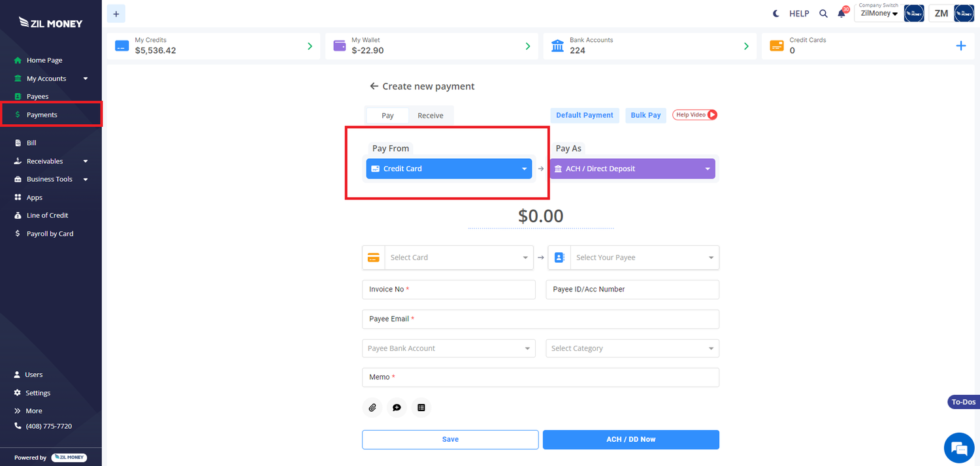
Task: Click the payee contact icon beside Select Your Payee
Action: click(559, 258)
